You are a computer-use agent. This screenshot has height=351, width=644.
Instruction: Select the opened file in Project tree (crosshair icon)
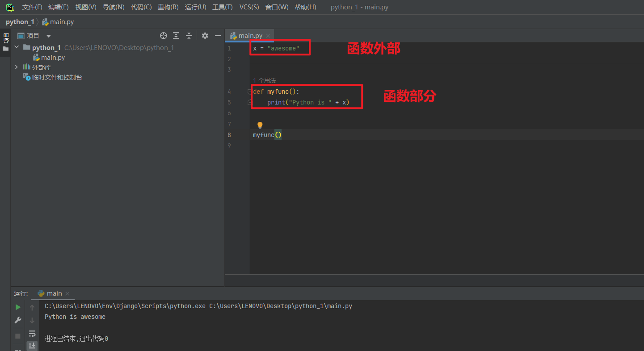[164, 36]
